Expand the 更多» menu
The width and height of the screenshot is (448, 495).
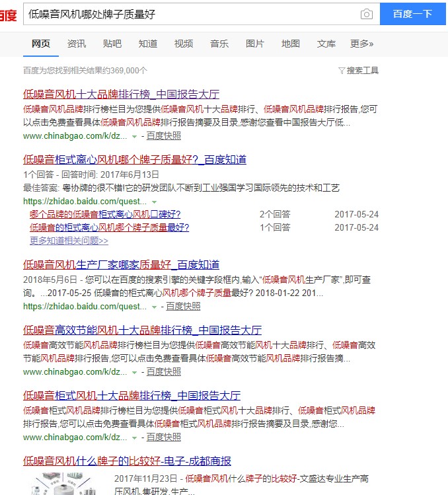[362, 44]
